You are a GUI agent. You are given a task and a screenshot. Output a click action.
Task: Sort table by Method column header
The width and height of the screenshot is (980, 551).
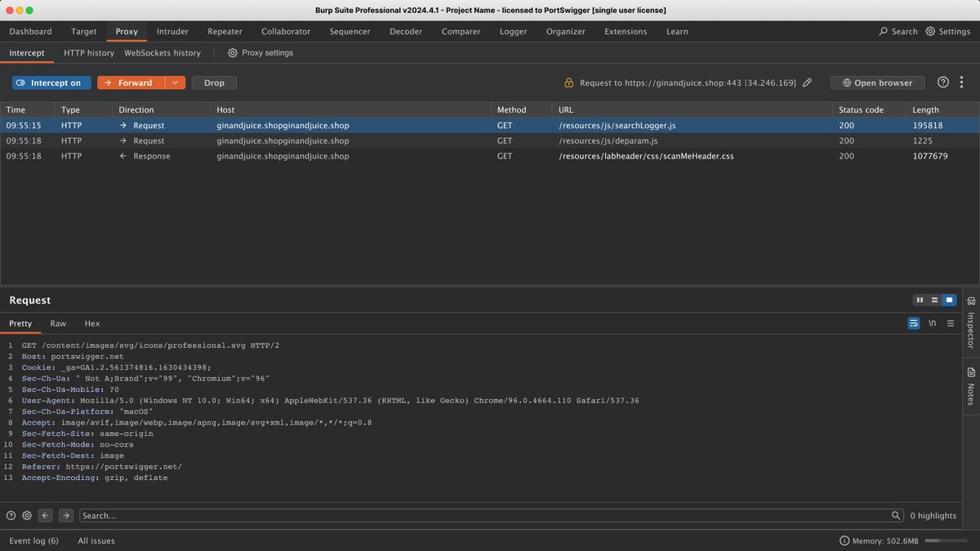(521, 109)
